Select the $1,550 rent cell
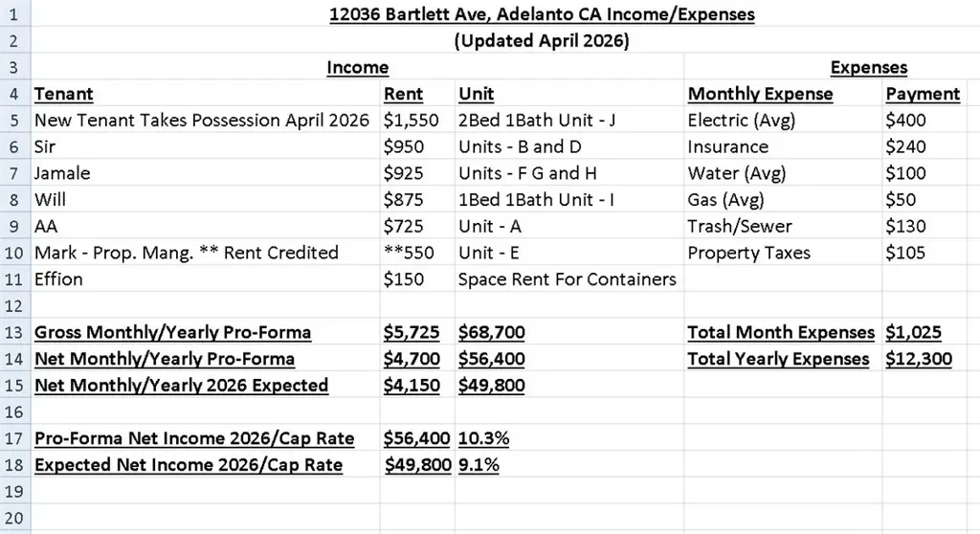 411,121
